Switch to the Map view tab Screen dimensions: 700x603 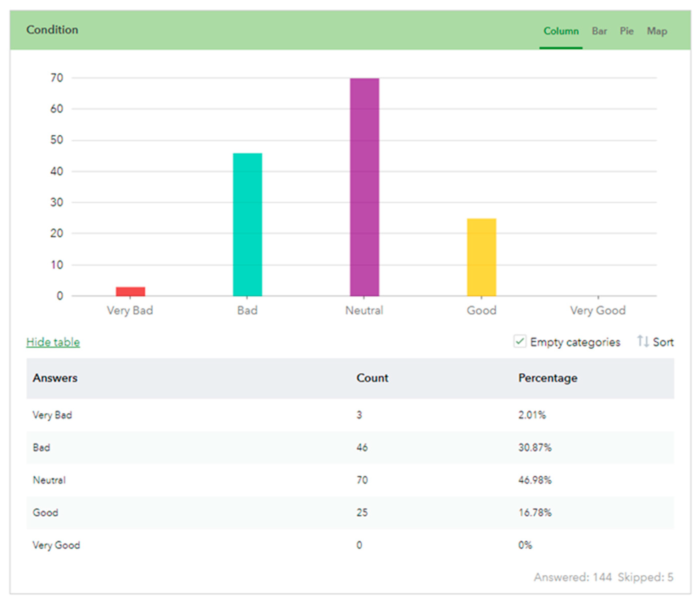(657, 31)
